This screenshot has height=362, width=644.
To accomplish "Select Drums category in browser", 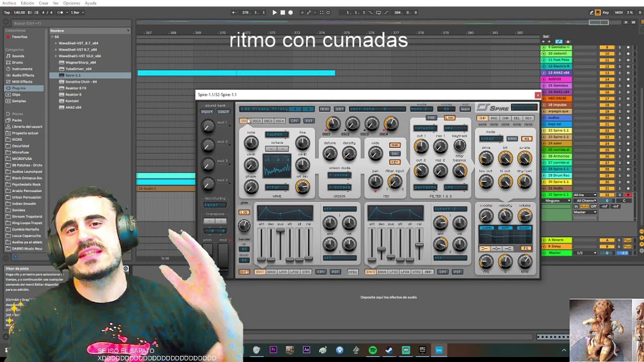I will pos(18,62).
